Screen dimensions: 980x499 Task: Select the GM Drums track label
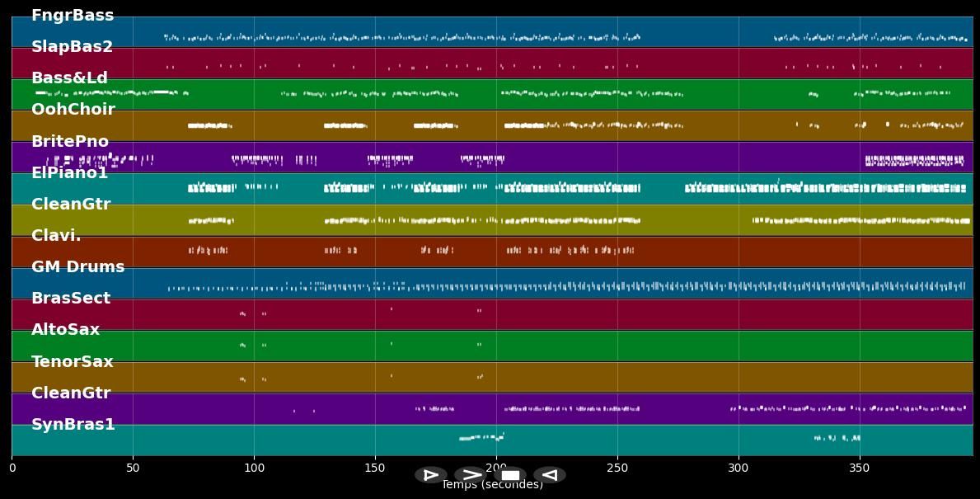pyautogui.click(x=77, y=267)
